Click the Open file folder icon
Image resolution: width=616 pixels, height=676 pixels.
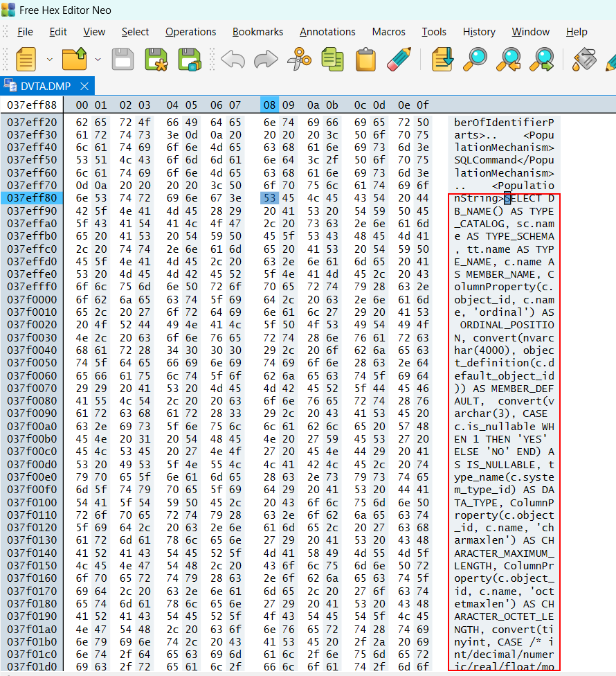(x=74, y=59)
